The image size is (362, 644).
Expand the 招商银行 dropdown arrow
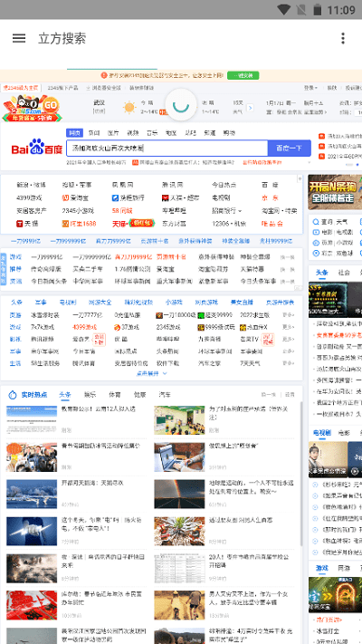[x=240, y=211]
